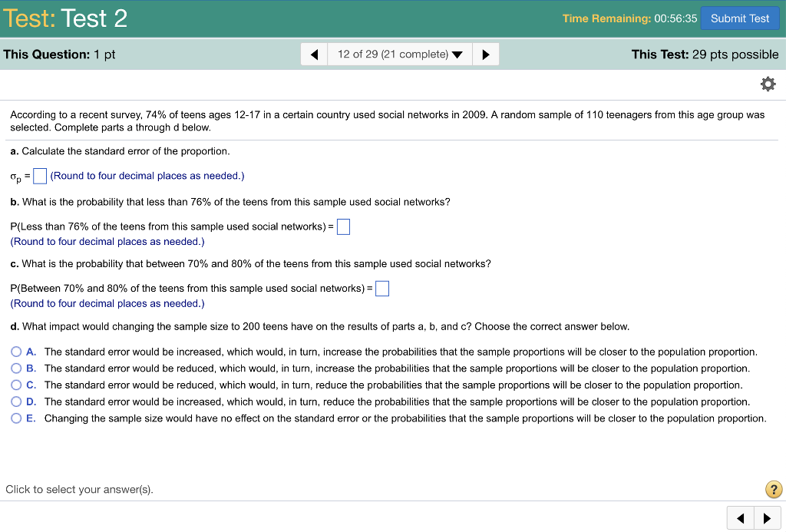Click the yellow help question mark icon
Image resolution: width=786 pixels, height=532 pixels.
[774, 489]
